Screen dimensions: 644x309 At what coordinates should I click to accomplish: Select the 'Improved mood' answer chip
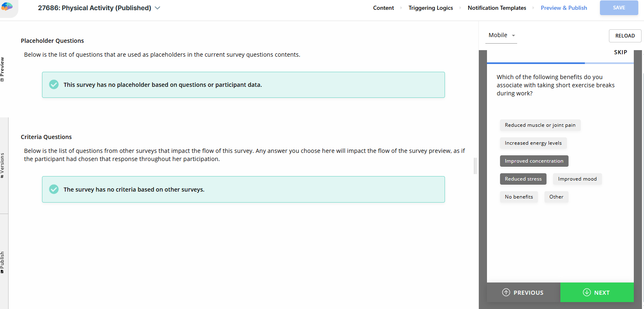click(577, 179)
